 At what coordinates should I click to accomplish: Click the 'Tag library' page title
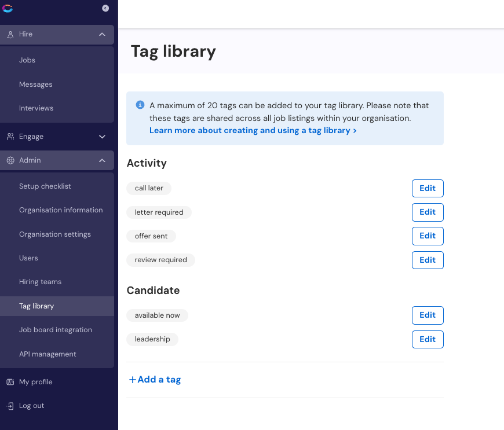click(173, 52)
